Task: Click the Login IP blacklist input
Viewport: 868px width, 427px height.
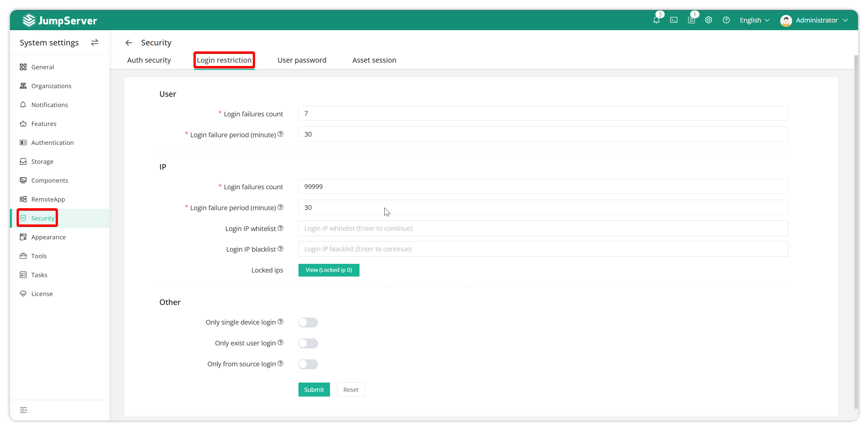Action: [543, 249]
